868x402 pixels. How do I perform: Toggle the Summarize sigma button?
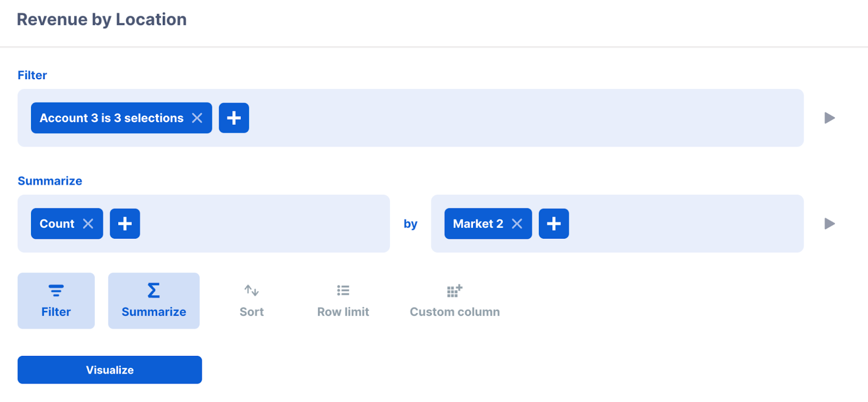pyautogui.click(x=154, y=301)
